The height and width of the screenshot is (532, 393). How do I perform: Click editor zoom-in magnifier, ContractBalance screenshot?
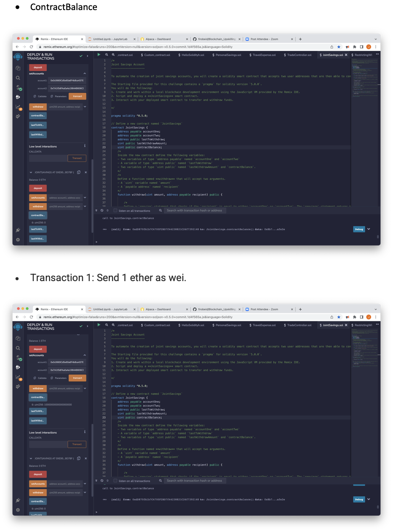(x=113, y=55)
